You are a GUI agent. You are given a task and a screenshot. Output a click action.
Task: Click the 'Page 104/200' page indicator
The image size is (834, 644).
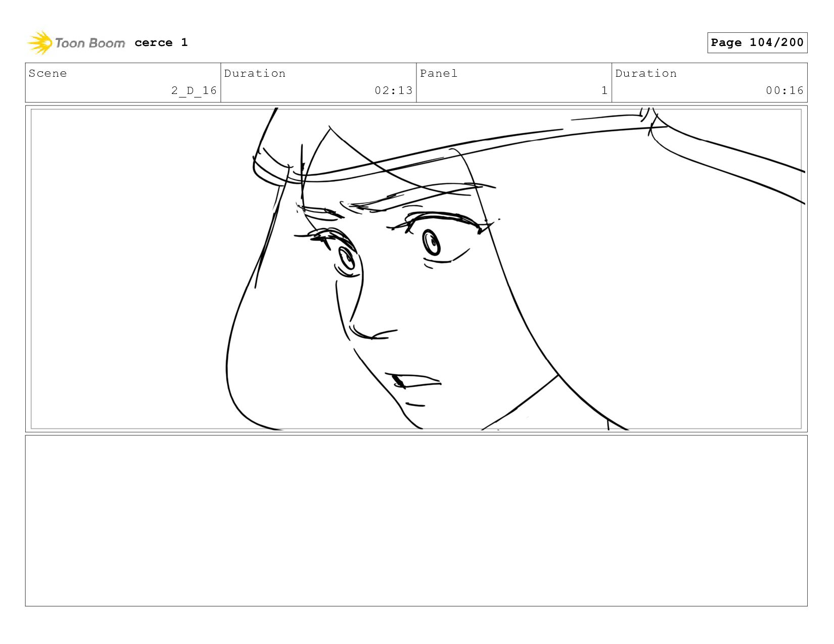pyautogui.click(x=757, y=42)
